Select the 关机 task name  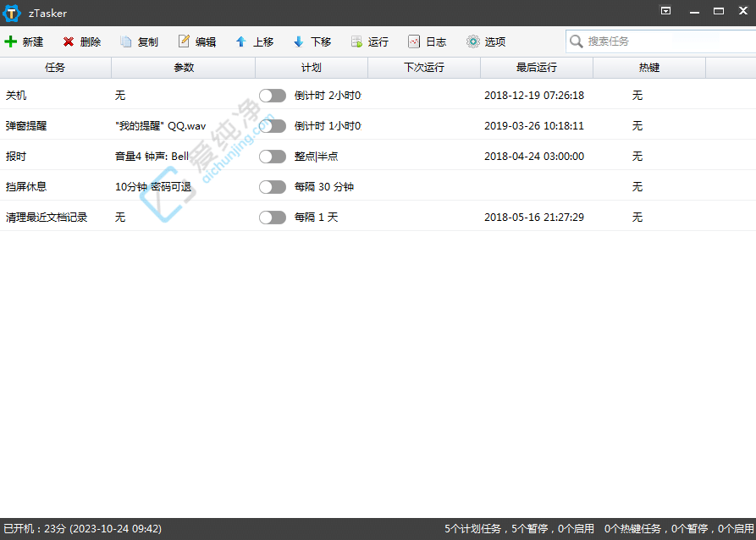pyautogui.click(x=16, y=96)
